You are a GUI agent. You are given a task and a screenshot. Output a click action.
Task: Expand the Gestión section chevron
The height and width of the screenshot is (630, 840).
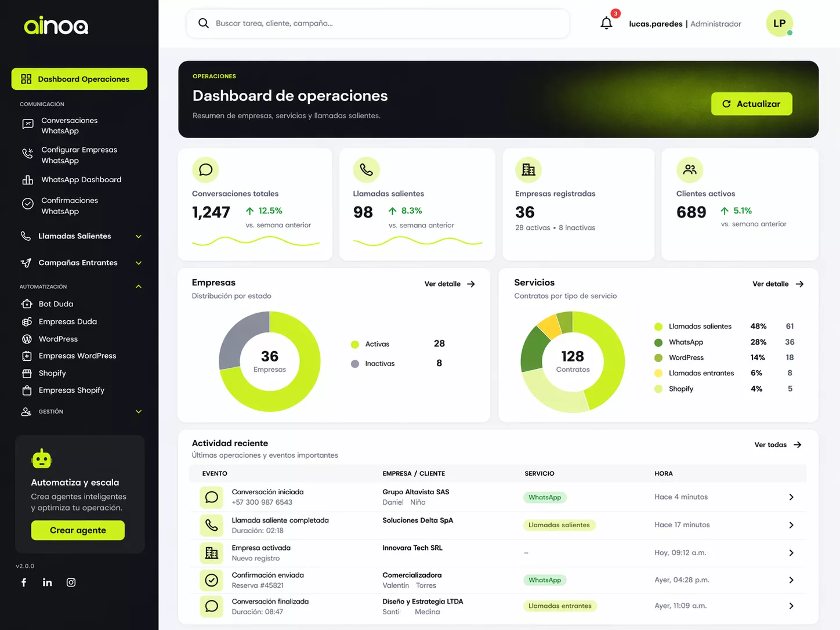(x=139, y=412)
